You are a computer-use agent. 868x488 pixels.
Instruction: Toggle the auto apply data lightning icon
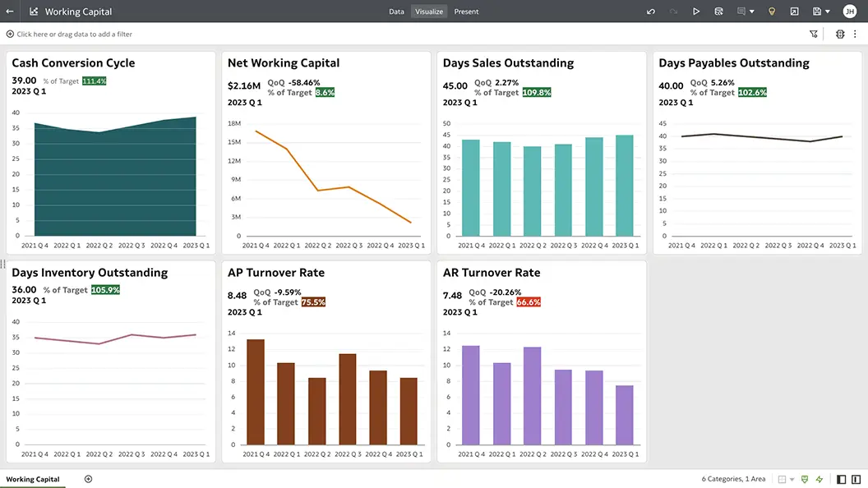(x=819, y=479)
